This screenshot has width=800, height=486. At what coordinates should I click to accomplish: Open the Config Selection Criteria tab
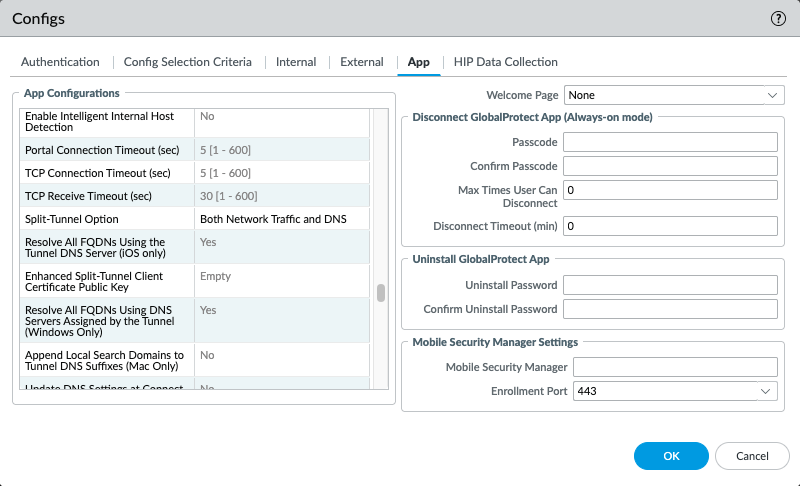[187, 62]
